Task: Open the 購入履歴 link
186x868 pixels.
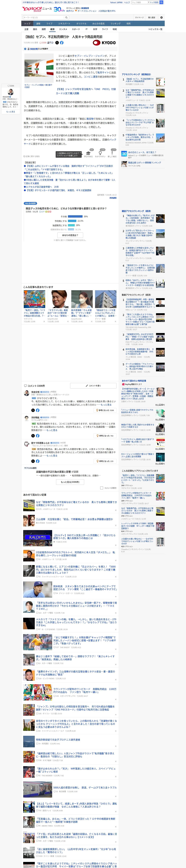Action: [152, 18]
